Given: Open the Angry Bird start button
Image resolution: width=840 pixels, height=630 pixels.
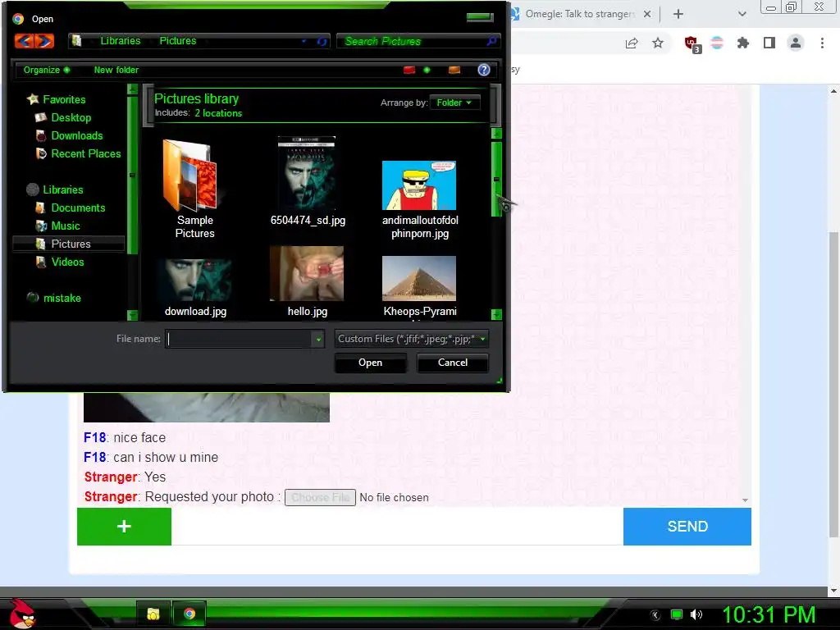Looking at the screenshot, I should point(21,614).
